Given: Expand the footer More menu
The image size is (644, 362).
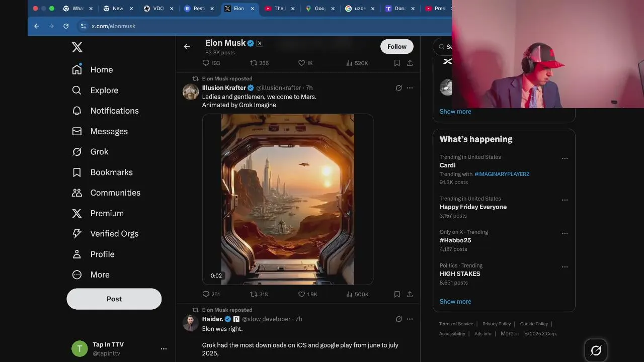Looking at the screenshot, I should 509,334.
